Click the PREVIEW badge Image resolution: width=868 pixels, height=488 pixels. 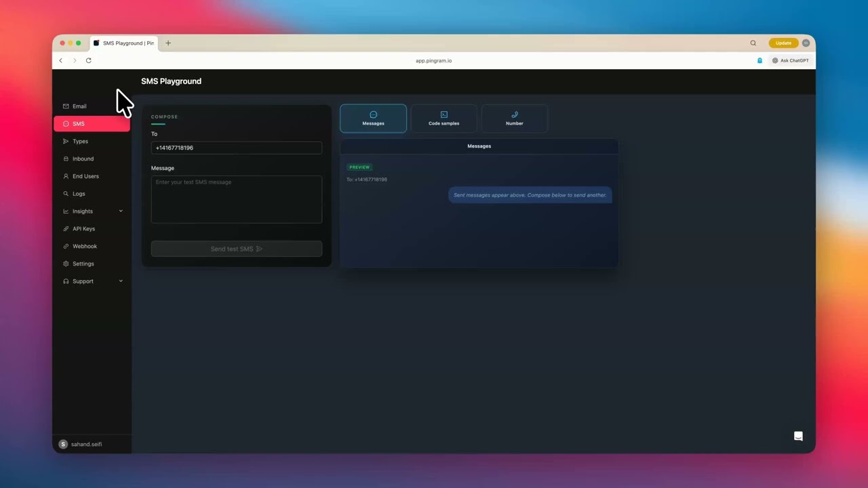tap(359, 167)
